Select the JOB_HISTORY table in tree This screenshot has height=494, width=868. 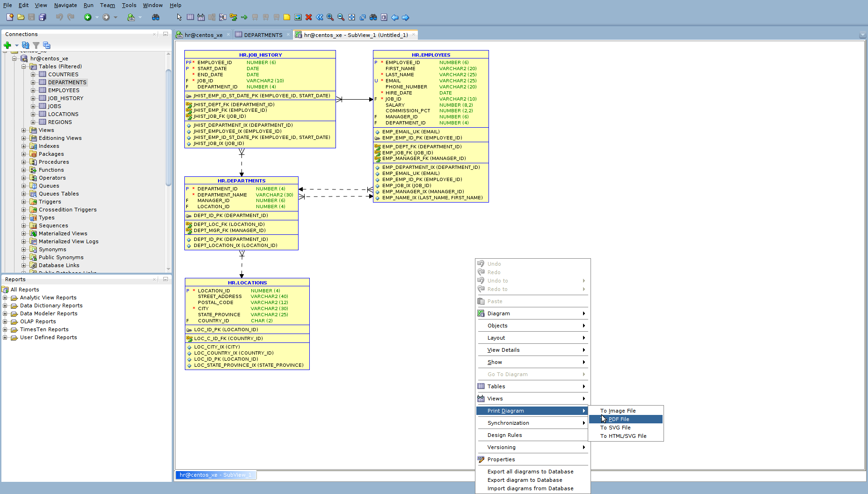click(x=66, y=98)
